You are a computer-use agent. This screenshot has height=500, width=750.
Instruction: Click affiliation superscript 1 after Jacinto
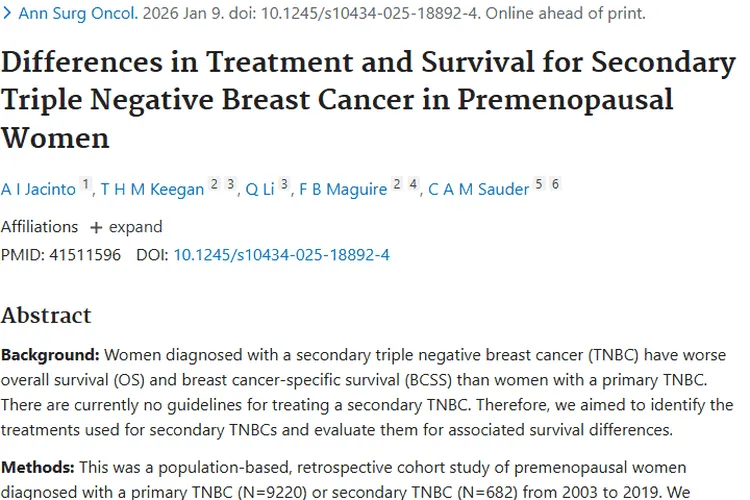[x=86, y=184]
